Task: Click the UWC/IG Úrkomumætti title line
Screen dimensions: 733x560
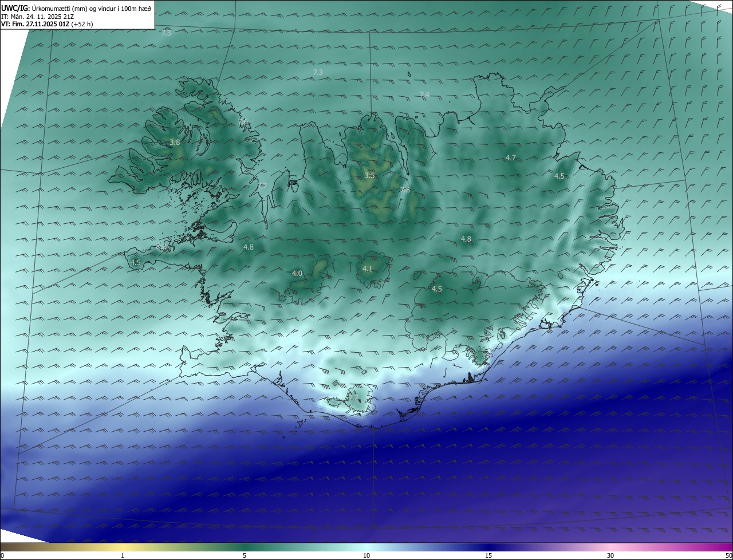Action: click(76, 8)
